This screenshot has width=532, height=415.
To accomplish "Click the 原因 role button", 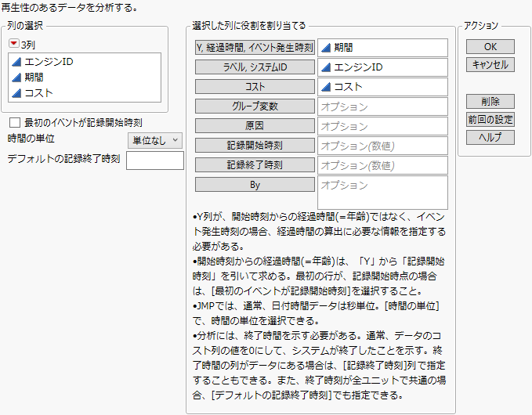I will [255, 126].
